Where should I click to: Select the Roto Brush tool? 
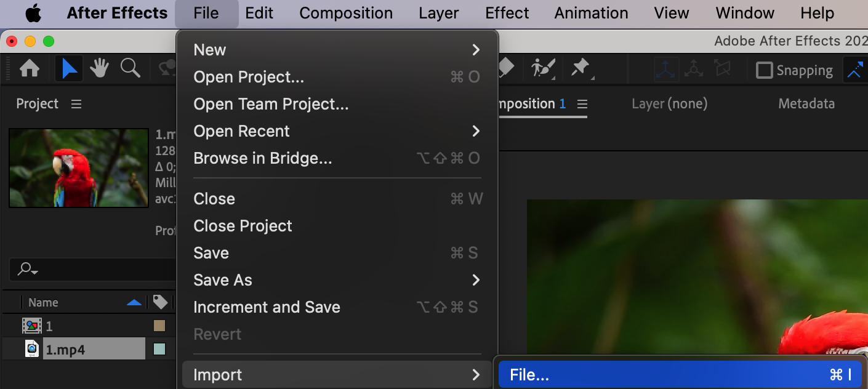[542, 68]
